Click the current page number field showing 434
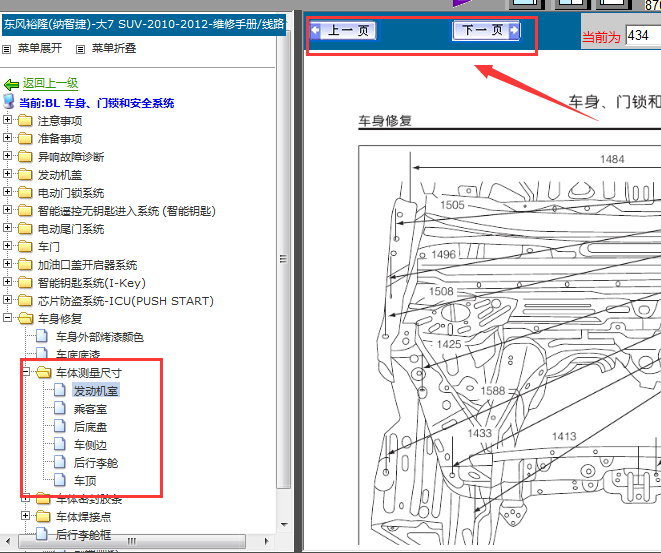The height and width of the screenshot is (553, 661). pos(643,36)
